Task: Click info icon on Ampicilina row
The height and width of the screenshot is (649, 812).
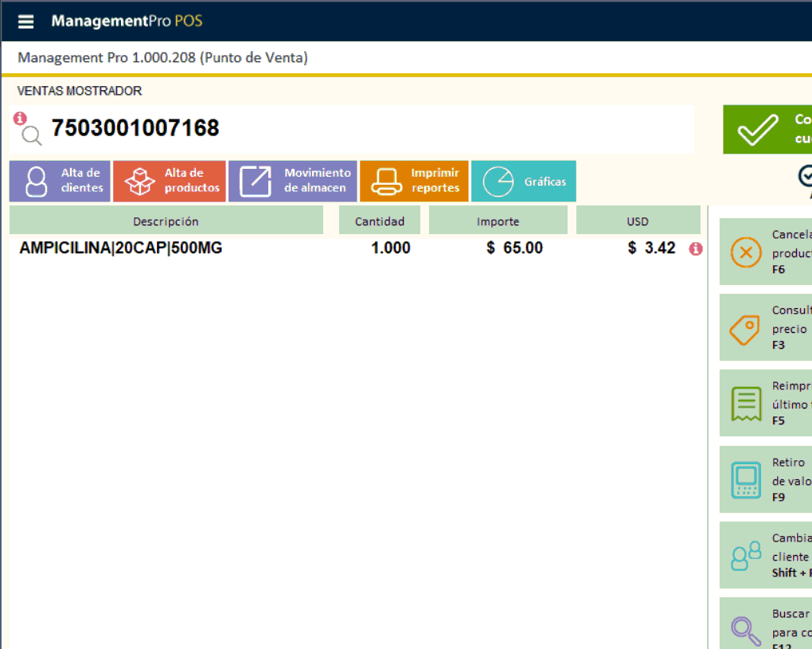Action: coord(696,249)
